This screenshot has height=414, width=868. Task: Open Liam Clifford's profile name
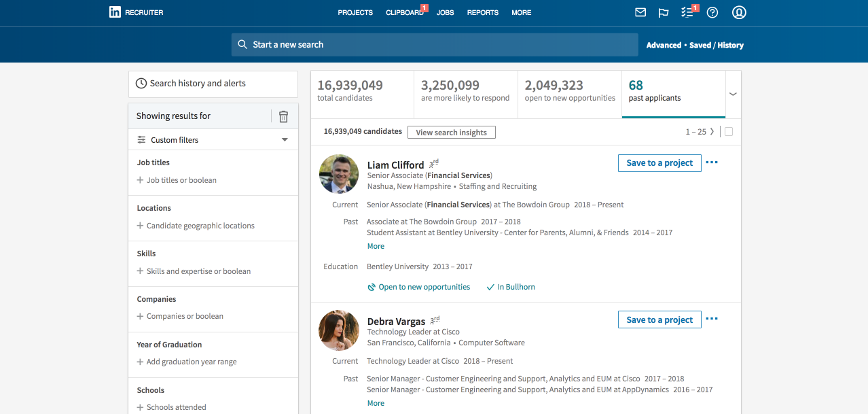click(x=395, y=165)
